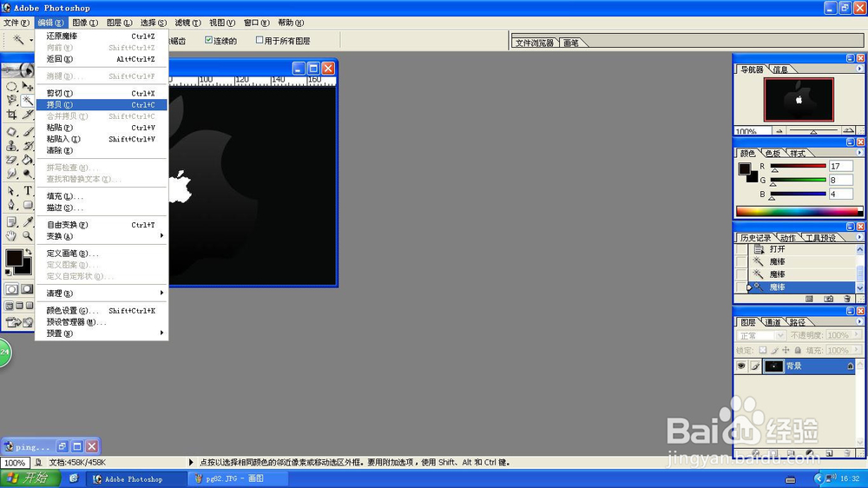Enable Quick Mask mode button
Viewport: 868px width, 488px height.
point(27,289)
